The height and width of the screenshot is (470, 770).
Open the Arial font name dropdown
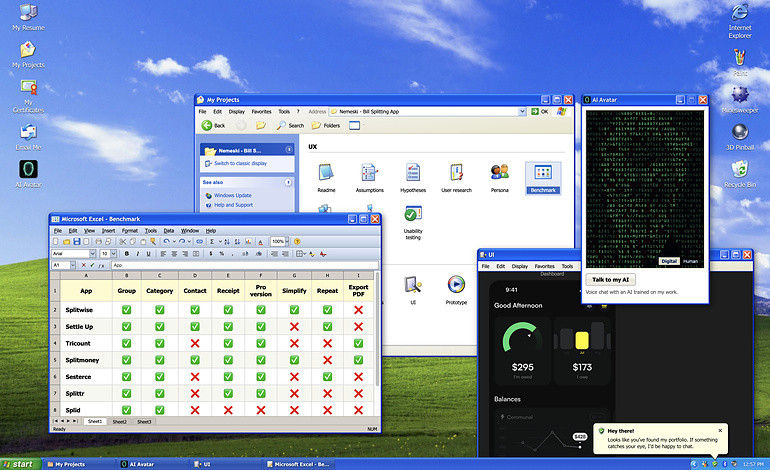pos(92,254)
